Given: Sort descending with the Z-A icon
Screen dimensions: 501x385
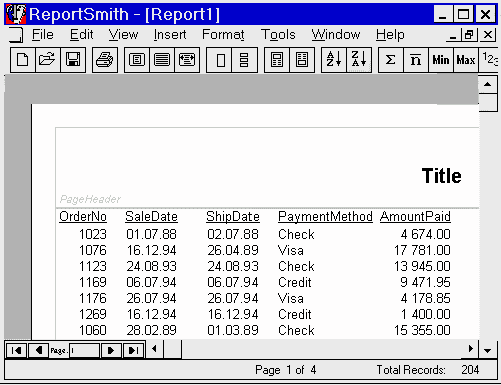Looking at the screenshot, I should (359, 60).
